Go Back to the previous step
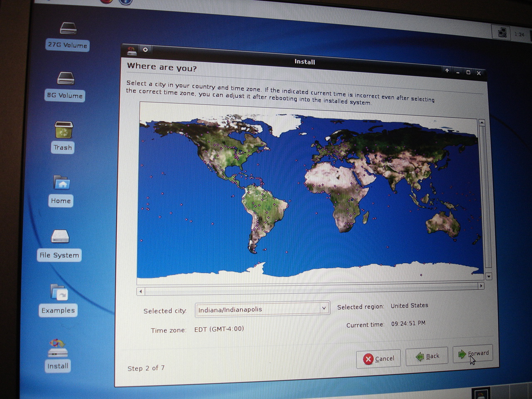 (x=427, y=356)
